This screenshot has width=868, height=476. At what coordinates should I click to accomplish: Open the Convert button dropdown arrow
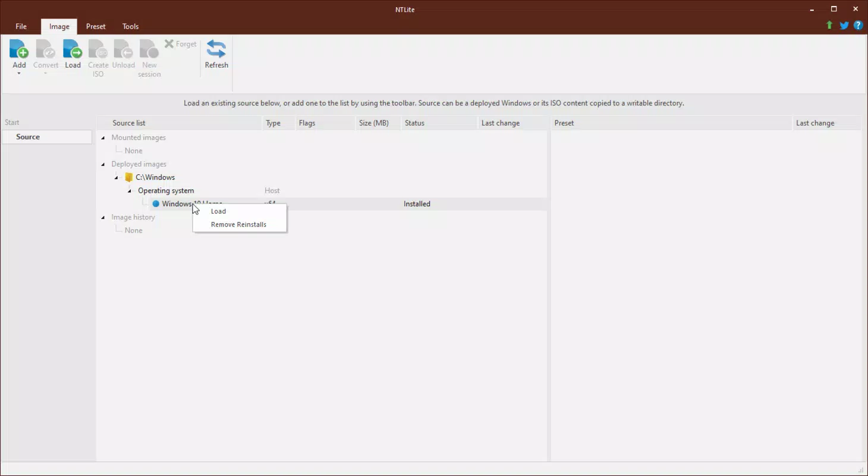coord(45,74)
